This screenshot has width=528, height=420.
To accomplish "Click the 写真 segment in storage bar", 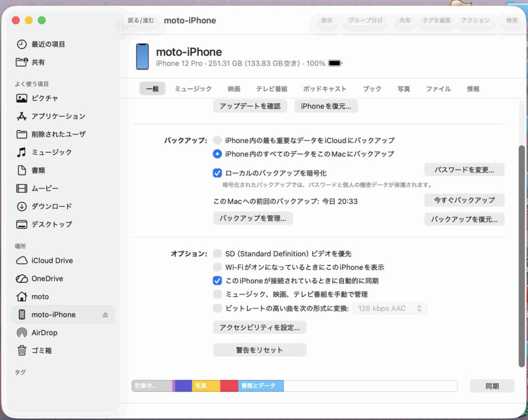I will (x=206, y=386).
